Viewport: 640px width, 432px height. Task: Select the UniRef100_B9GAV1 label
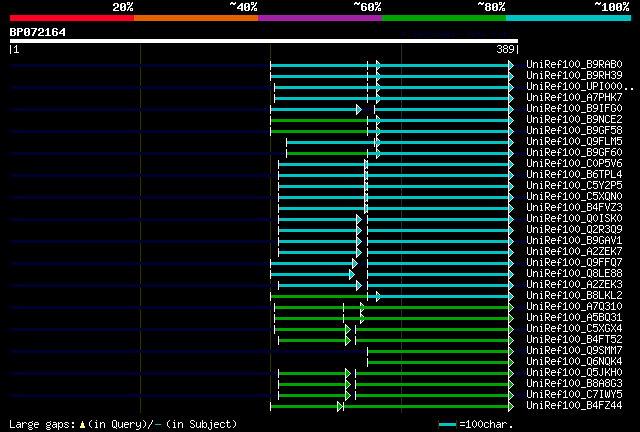tap(574, 240)
